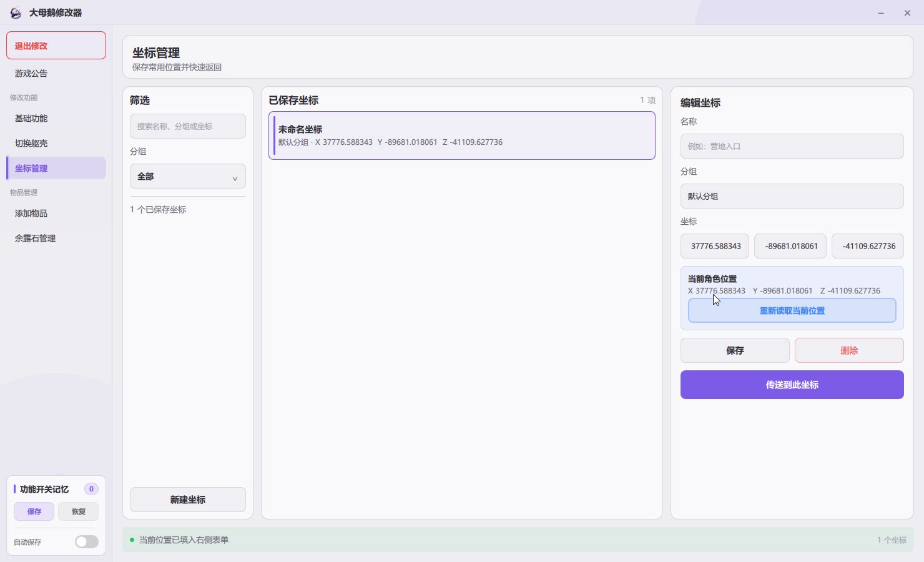Open the 游戏公告 page
This screenshot has width=924, height=562.
pos(56,73)
